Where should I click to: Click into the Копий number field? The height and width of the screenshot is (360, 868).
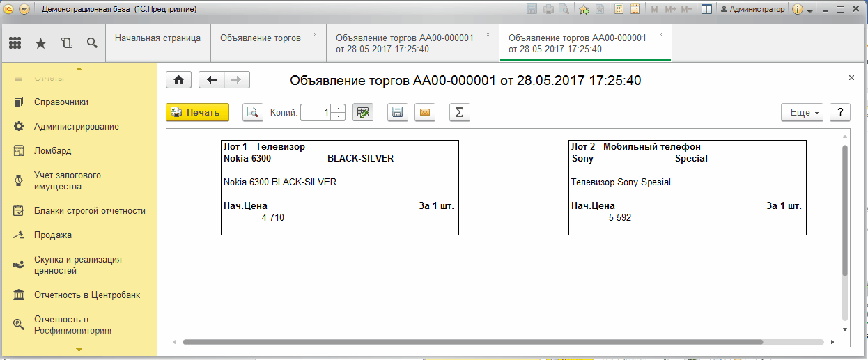[x=316, y=112]
